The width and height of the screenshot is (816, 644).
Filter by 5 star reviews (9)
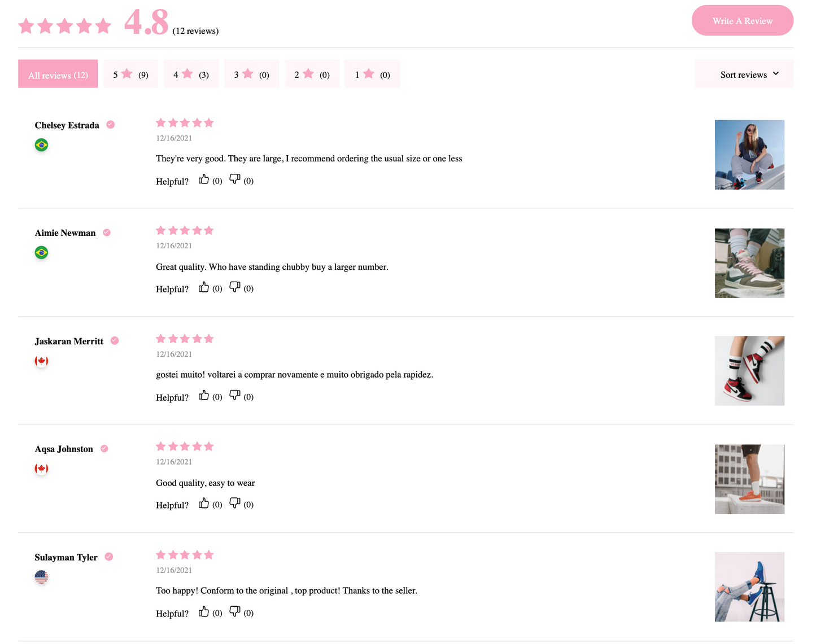(130, 74)
